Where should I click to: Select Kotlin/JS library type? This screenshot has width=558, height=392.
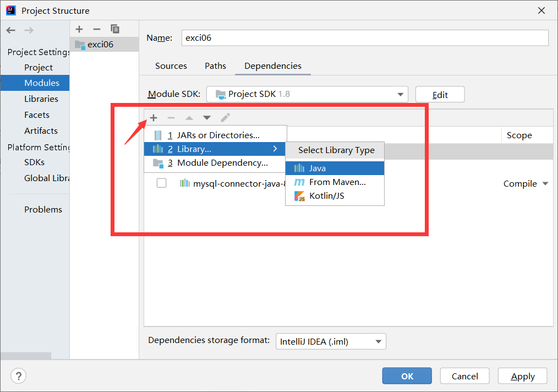tap(335, 196)
